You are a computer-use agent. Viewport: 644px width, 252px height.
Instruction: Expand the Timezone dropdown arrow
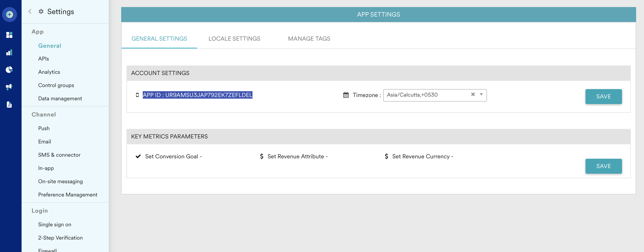tap(481, 94)
